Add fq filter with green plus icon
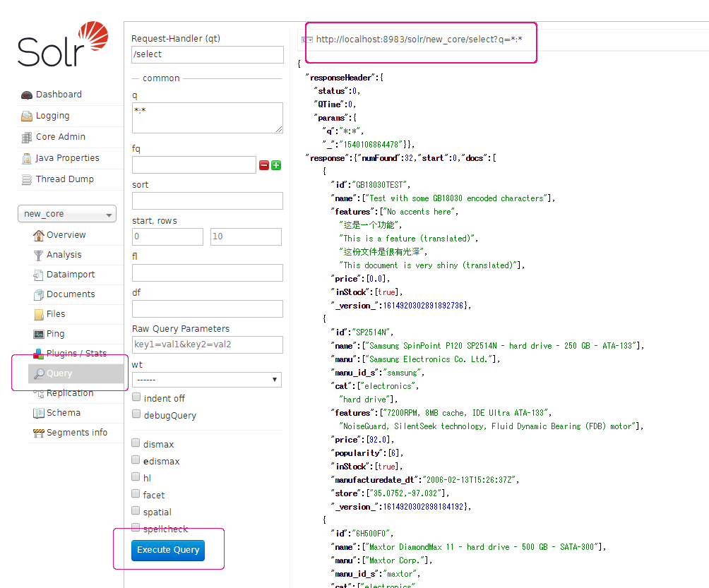 [x=276, y=165]
